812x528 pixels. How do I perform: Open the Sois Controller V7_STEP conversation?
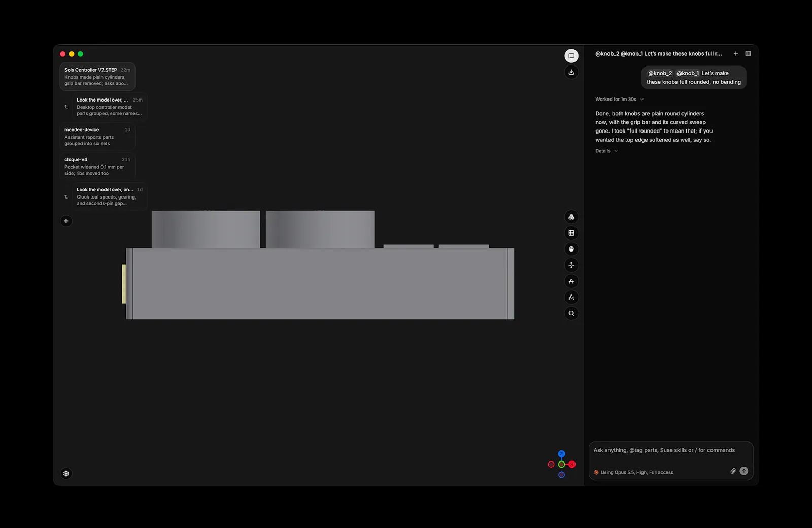[x=97, y=77]
